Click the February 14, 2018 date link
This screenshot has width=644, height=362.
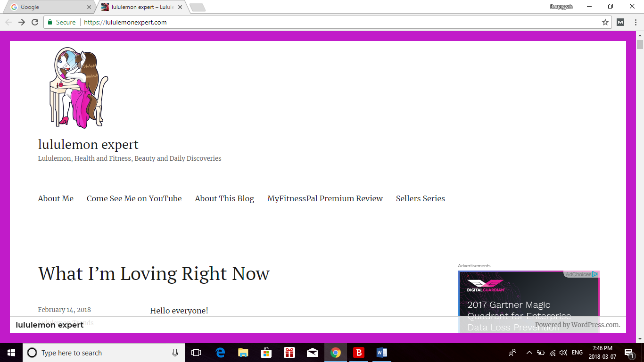pyautogui.click(x=65, y=310)
